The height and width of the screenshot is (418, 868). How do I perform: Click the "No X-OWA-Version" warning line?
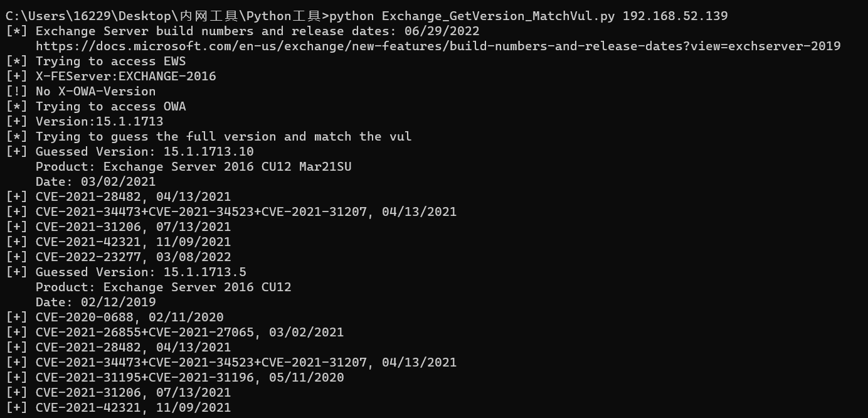tap(95, 91)
